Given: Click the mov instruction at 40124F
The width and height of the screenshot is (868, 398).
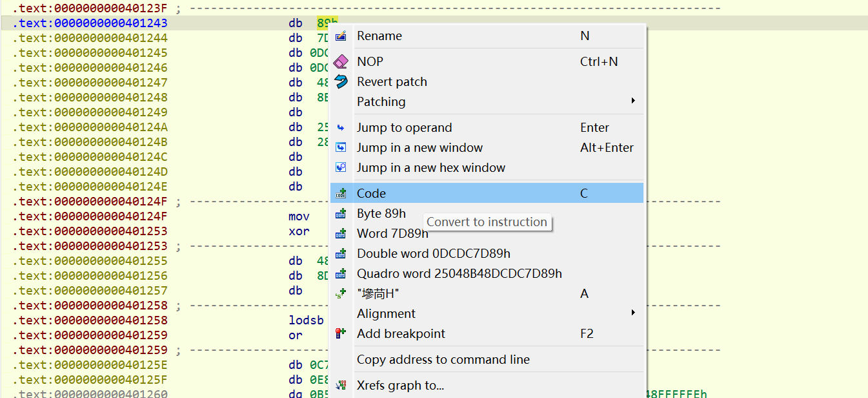Looking at the screenshot, I should point(299,216).
